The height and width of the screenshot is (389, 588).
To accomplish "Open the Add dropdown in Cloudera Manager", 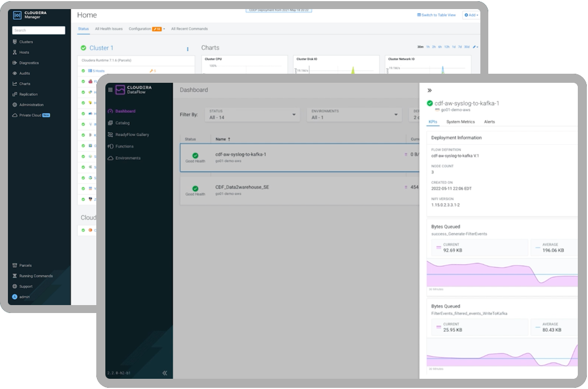I will [x=471, y=15].
